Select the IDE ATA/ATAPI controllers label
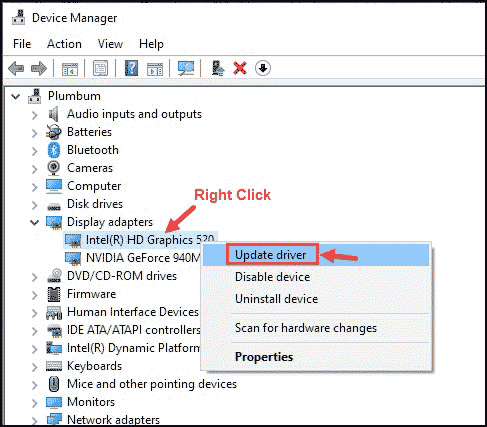This screenshot has width=487, height=427. (134, 330)
